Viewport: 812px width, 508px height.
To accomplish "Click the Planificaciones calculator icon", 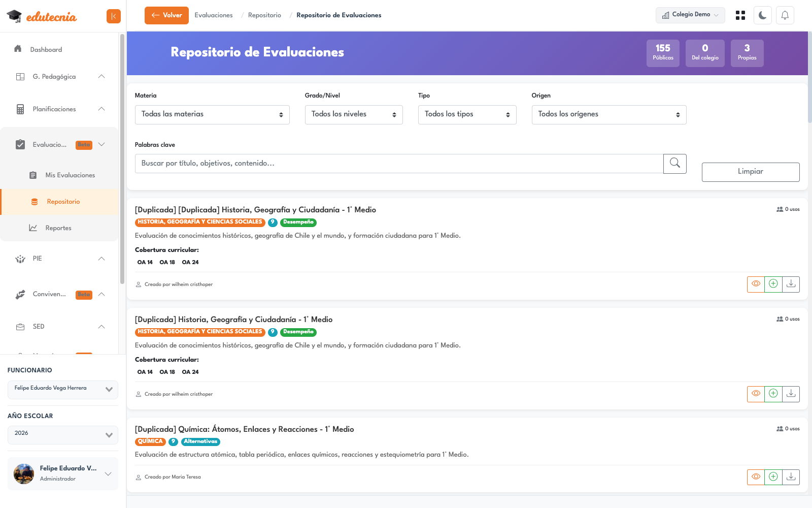I will (x=20, y=109).
